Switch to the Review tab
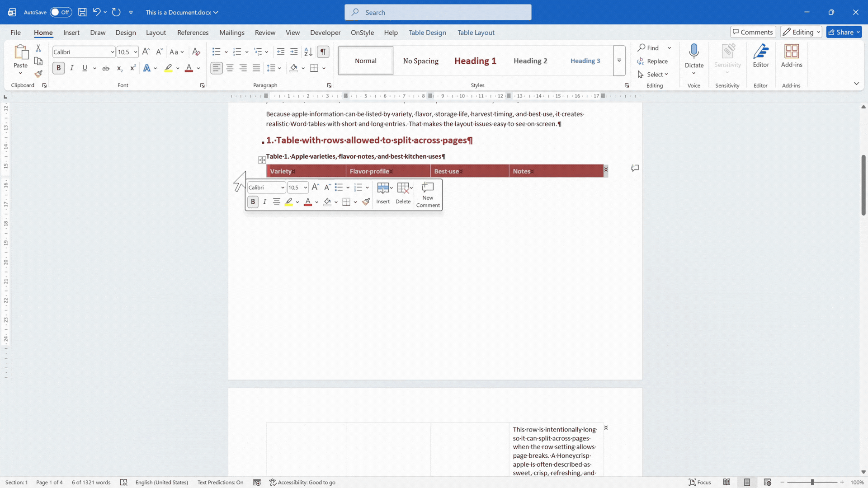 click(x=265, y=33)
